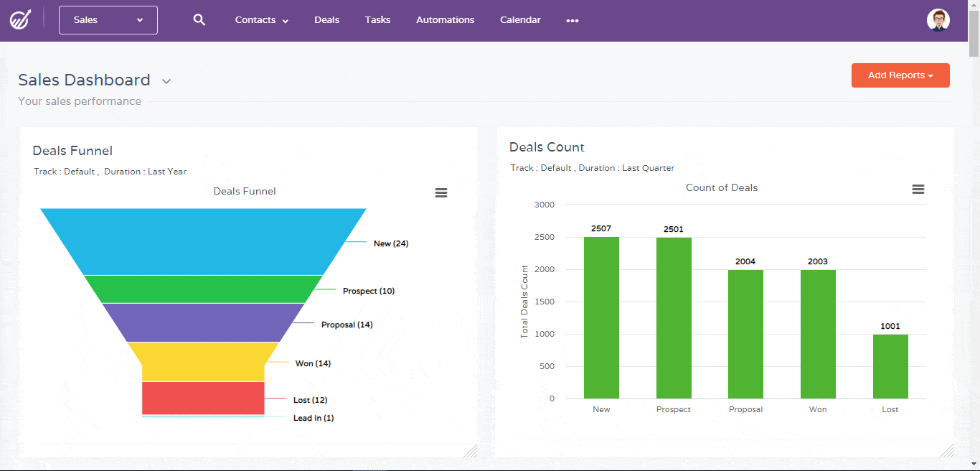Open the Calendar menu item
Viewport: 980px width, 471px height.
tap(519, 20)
